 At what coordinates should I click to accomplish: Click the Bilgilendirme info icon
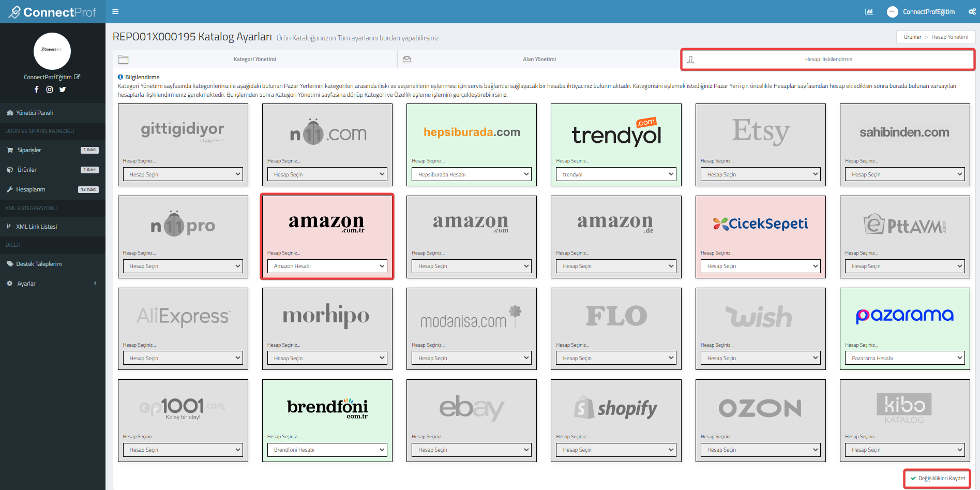pos(120,77)
